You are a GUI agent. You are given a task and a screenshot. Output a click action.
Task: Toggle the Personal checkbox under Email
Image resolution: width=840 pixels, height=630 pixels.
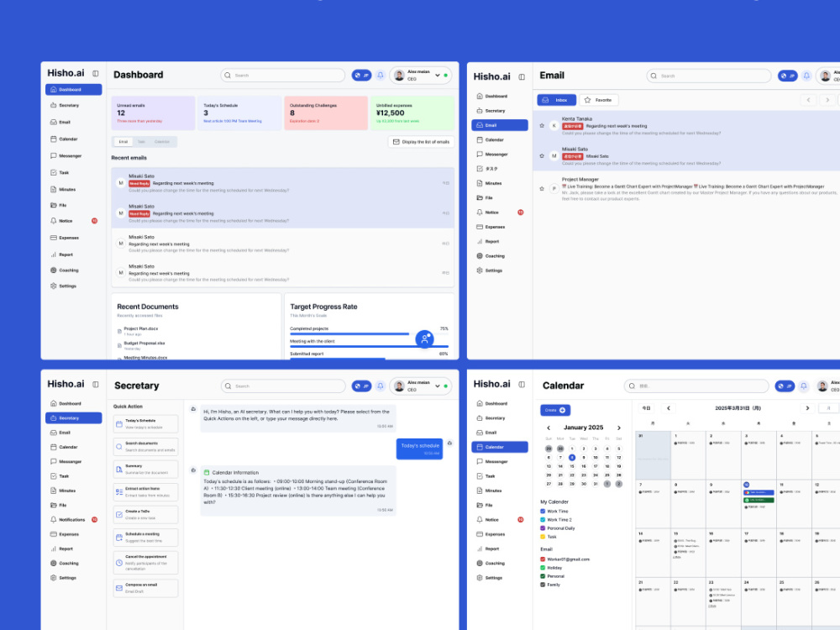(543, 576)
